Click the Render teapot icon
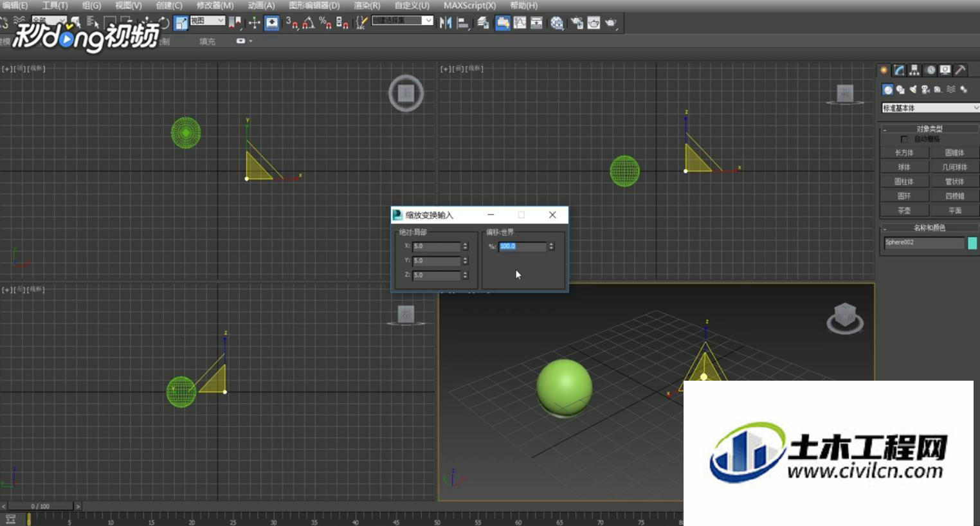Viewport: 980px width, 526px height. [x=610, y=23]
